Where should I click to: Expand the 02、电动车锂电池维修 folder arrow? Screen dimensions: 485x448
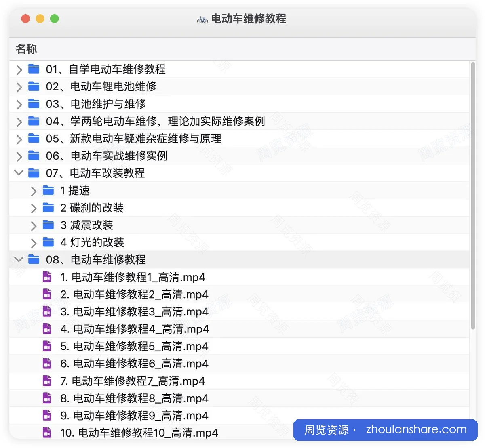click(19, 87)
